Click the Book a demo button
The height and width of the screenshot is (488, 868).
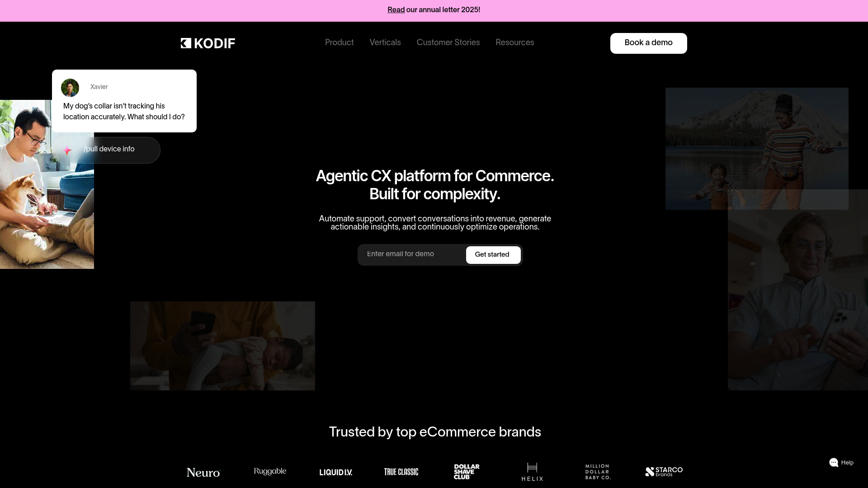[648, 43]
